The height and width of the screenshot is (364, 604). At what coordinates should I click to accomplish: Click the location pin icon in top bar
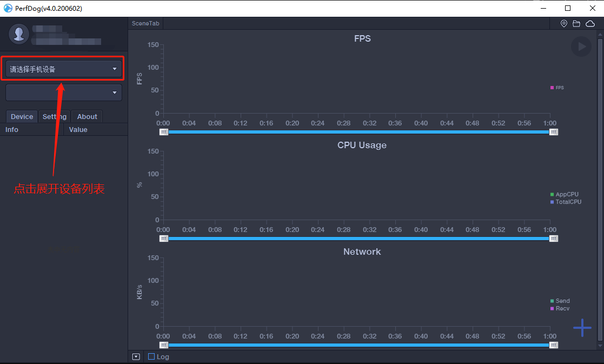(563, 23)
